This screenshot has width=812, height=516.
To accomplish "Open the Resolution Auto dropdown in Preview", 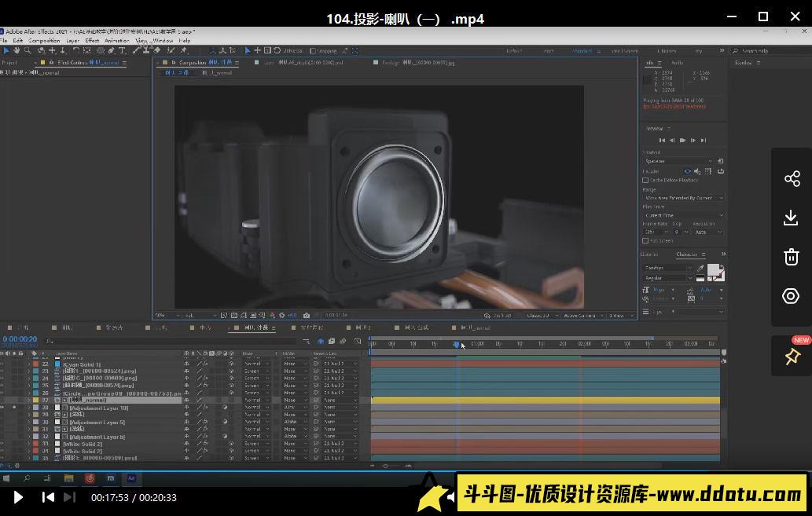I will coord(708,232).
